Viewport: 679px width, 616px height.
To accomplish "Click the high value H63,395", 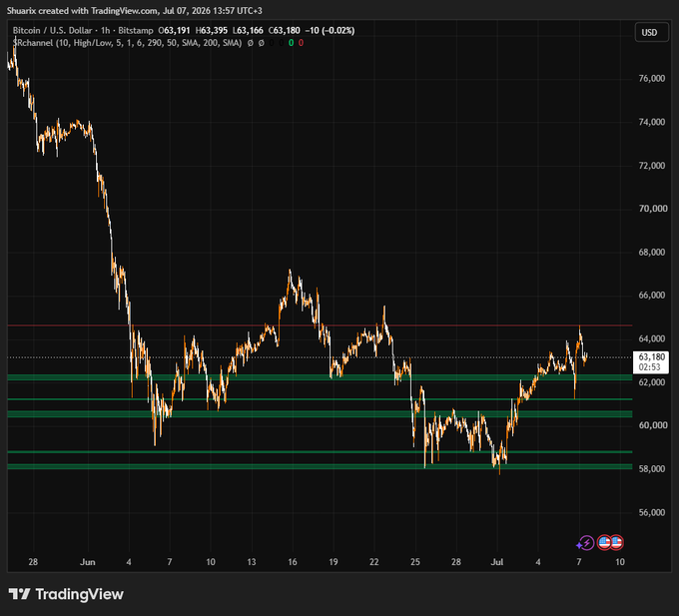I will pos(212,30).
